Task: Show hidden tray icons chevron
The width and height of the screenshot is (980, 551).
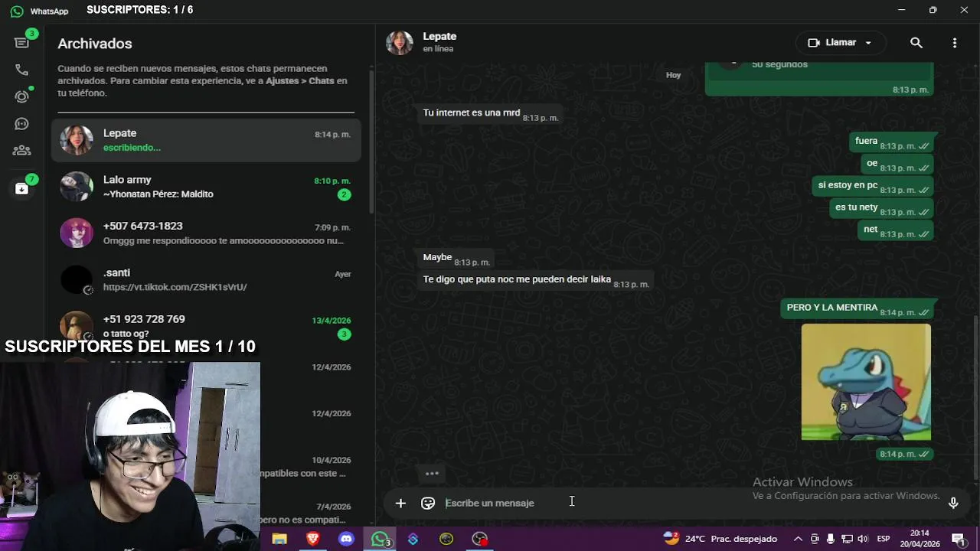Action: (798, 539)
